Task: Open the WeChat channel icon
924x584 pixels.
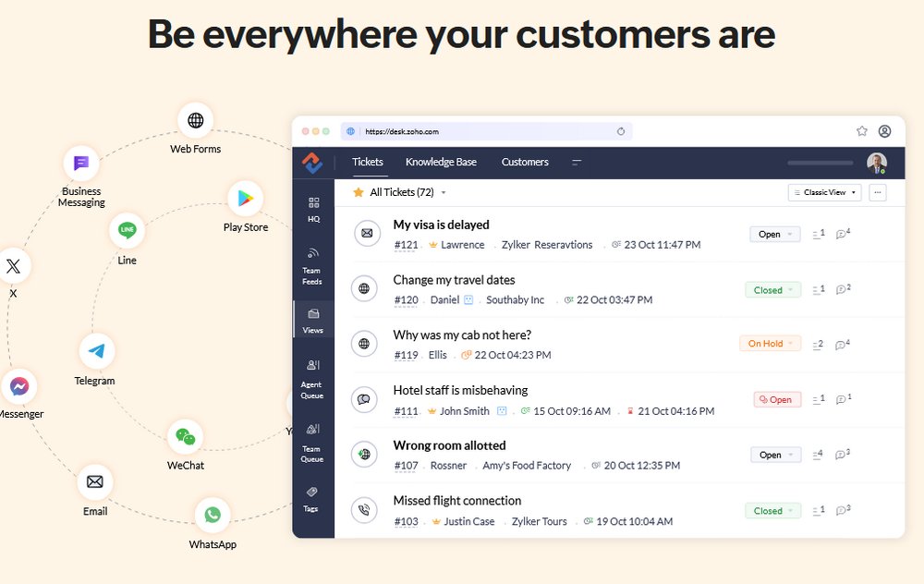Action: pos(185,437)
